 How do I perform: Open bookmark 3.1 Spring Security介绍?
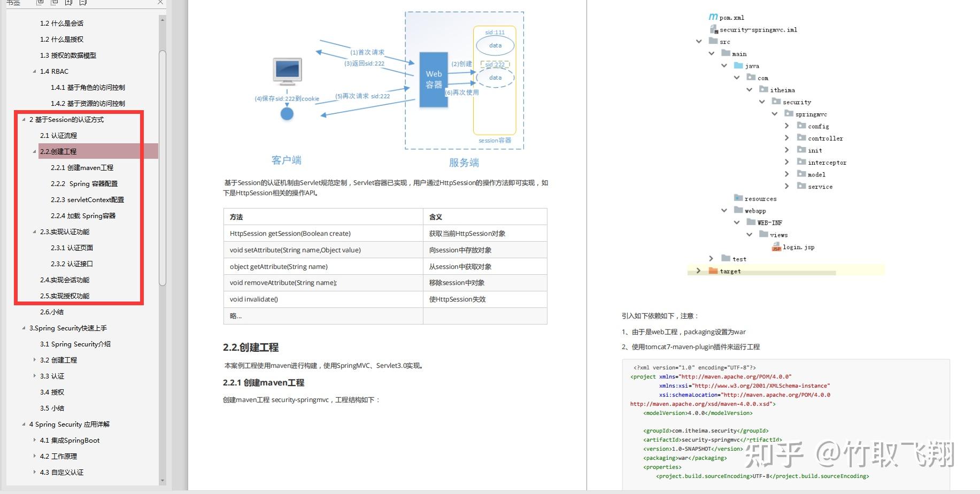[x=75, y=344]
